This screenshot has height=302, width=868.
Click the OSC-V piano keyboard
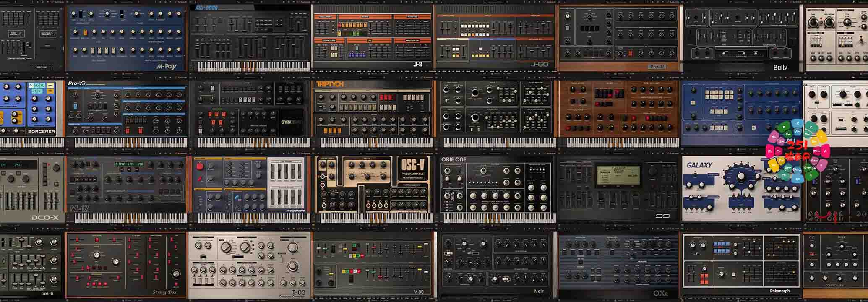pyautogui.click(x=377, y=218)
